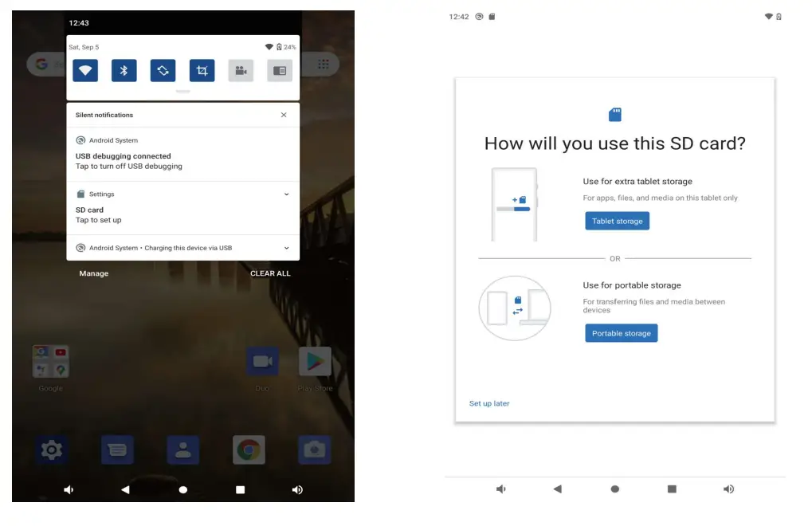This screenshot has width=812, height=530.
Task: Toggle the auto-rotate quick settings tile
Action: (163, 70)
